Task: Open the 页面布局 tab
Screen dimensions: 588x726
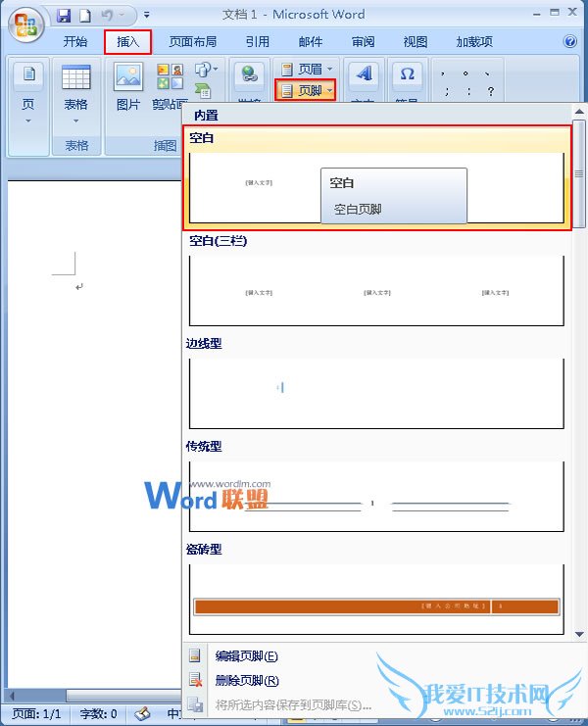Action: 193,42
